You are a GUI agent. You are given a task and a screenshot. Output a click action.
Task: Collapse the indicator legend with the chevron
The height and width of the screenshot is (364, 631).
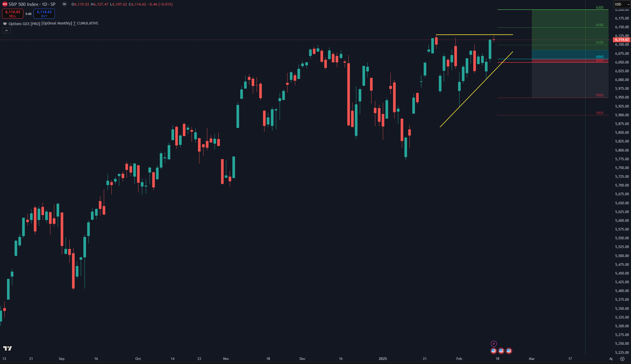coord(6,30)
